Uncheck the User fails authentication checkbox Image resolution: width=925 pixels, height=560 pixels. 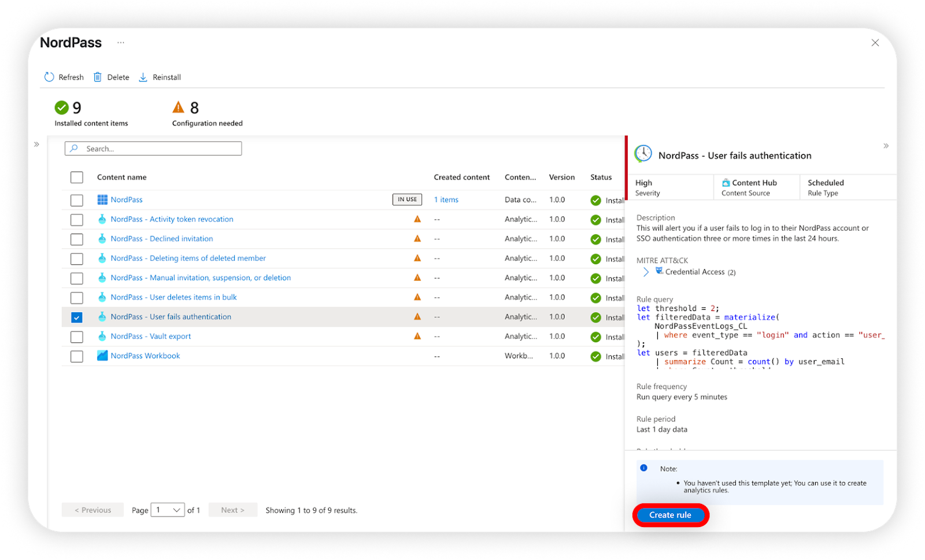pyautogui.click(x=77, y=317)
